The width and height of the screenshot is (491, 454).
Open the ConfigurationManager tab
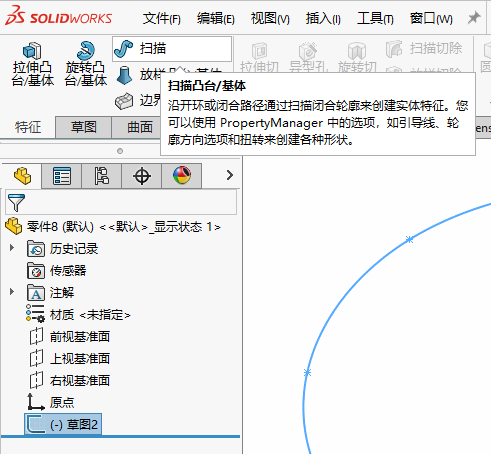click(102, 176)
